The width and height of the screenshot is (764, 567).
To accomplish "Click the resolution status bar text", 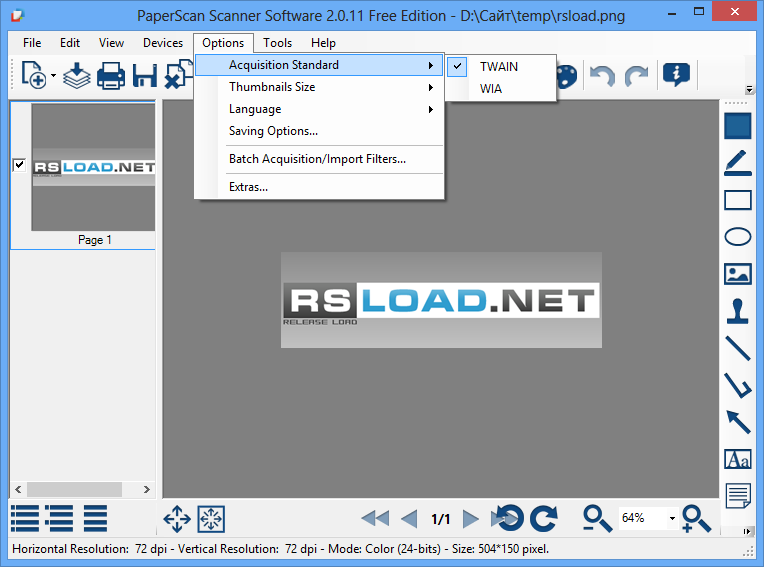I will [x=280, y=549].
